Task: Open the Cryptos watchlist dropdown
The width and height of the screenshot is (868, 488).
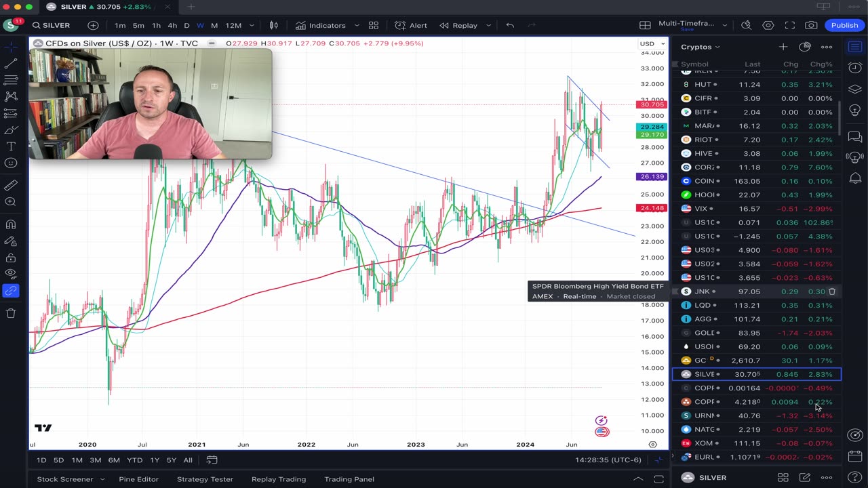Action: click(701, 47)
